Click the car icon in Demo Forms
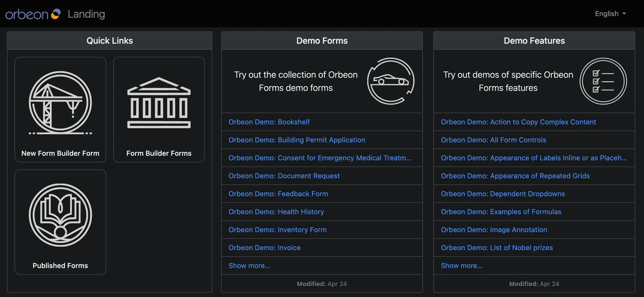The height and width of the screenshot is (297, 644). coord(391,81)
